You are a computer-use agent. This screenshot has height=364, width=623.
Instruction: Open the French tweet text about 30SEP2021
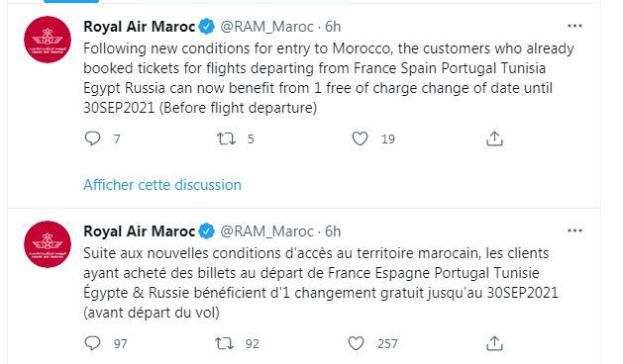pyautogui.click(x=321, y=283)
